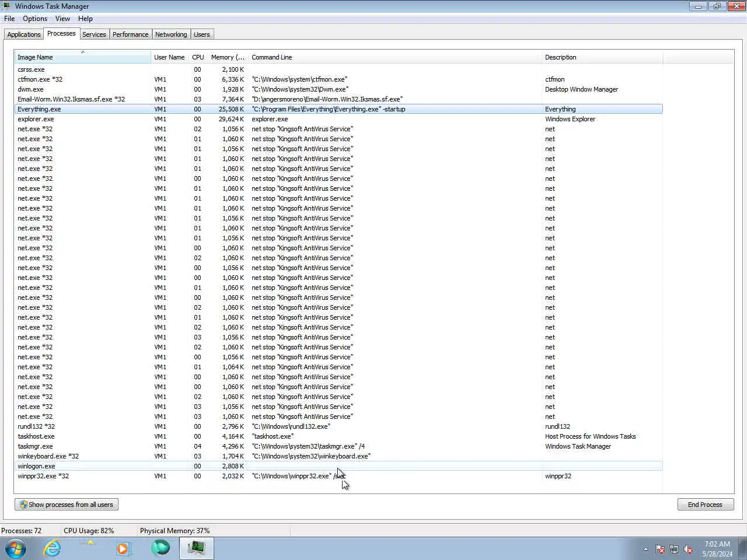The height and width of the screenshot is (560, 747).
Task: Restore down the Task Manager window
Action: (717, 6)
